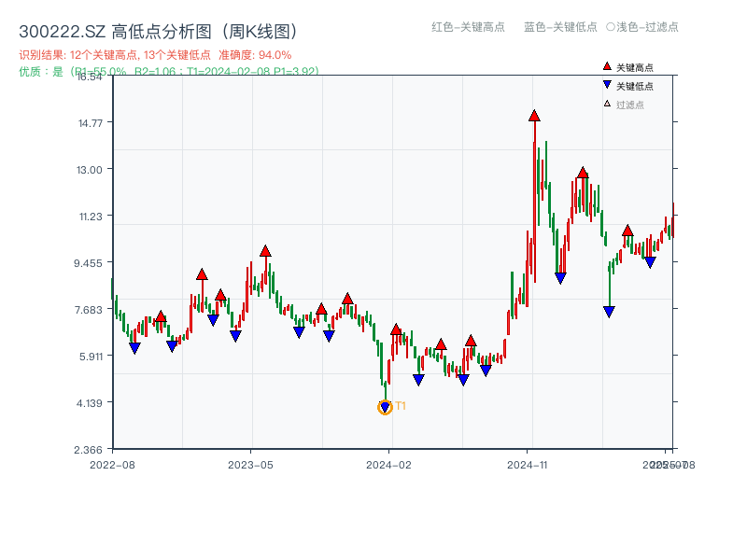Click the 关键低点 legend label
The image size is (747, 560).
click(x=635, y=86)
